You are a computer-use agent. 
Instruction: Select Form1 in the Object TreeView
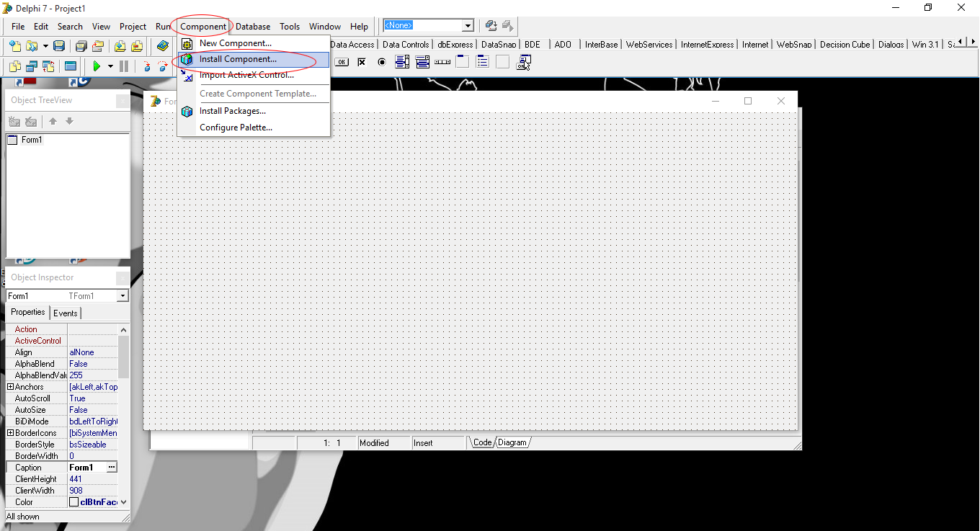(32, 140)
